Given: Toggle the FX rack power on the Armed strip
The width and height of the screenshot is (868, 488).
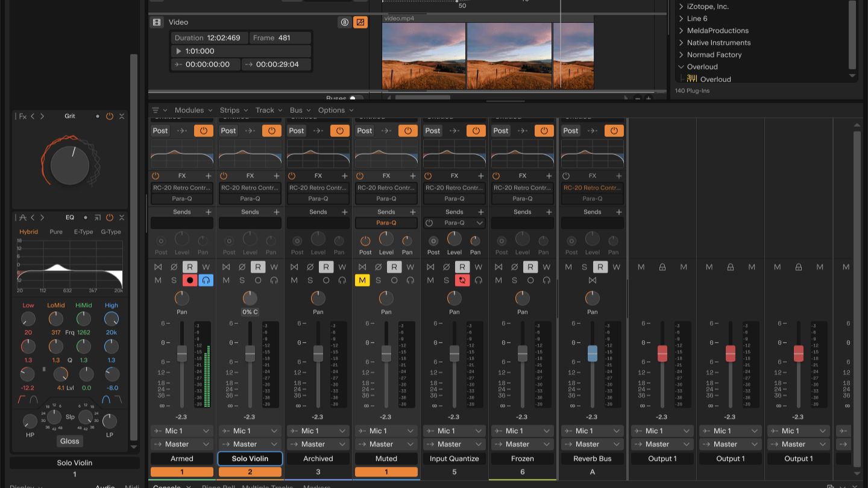Looking at the screenshot, I should click(156, 176).
